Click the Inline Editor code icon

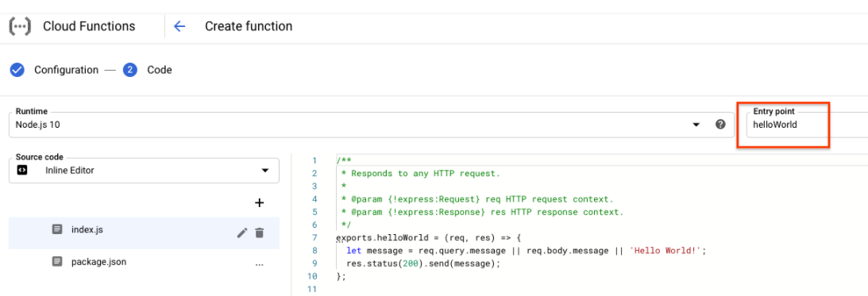point(22,171)
